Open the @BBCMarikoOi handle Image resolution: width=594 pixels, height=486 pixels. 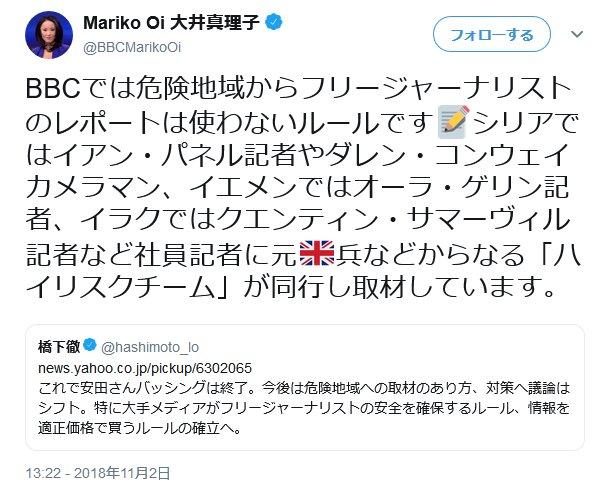132,48
